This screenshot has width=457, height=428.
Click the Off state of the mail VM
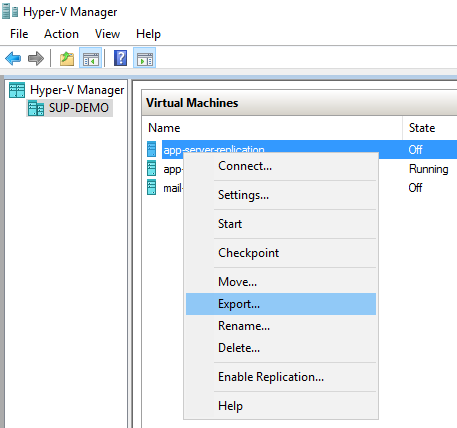point(415,188)
